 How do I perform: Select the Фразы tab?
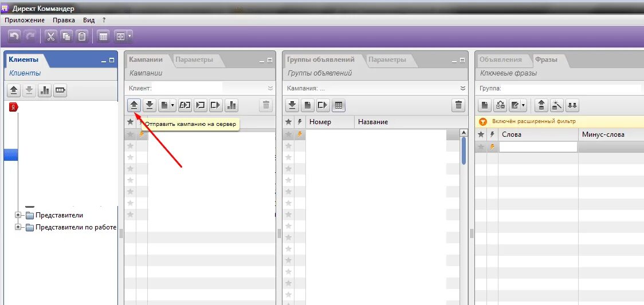546,60
